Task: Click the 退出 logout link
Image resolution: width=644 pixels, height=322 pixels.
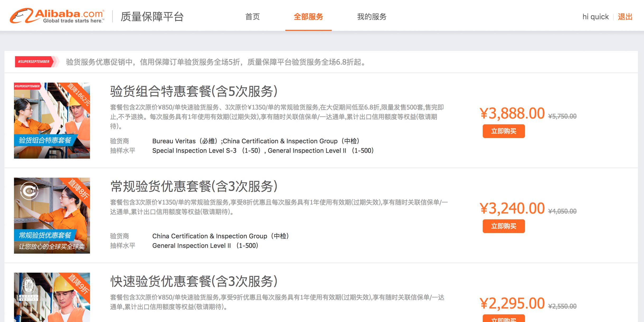Action: [625, 17]
